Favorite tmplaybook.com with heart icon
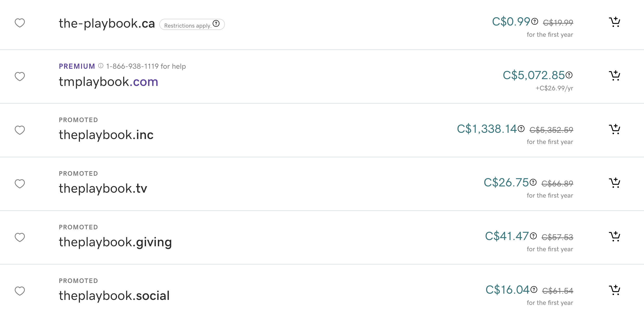The width and height of the screenshot is (644, 315). (20, 77)
